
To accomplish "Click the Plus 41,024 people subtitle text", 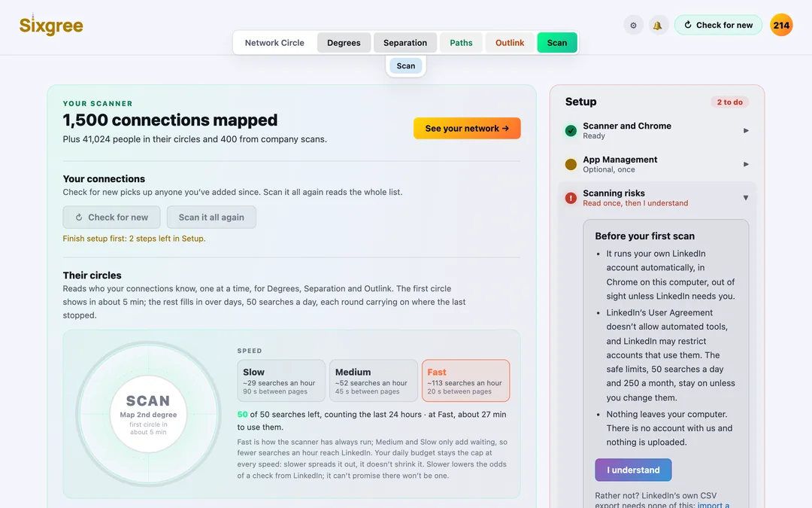I will click(195, 139).
